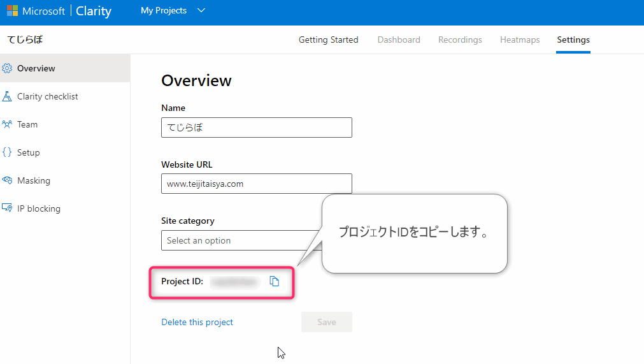Click the Delete this project link

197,322
